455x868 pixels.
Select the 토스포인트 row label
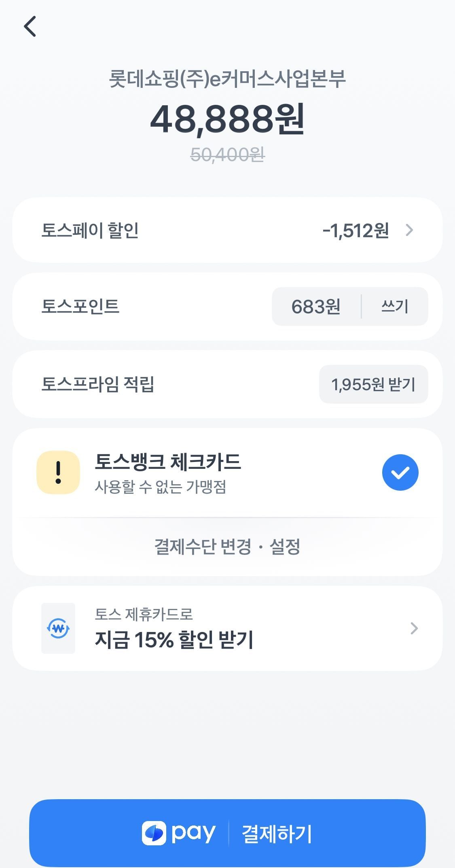pyautogui.click(x=80, y=306)
